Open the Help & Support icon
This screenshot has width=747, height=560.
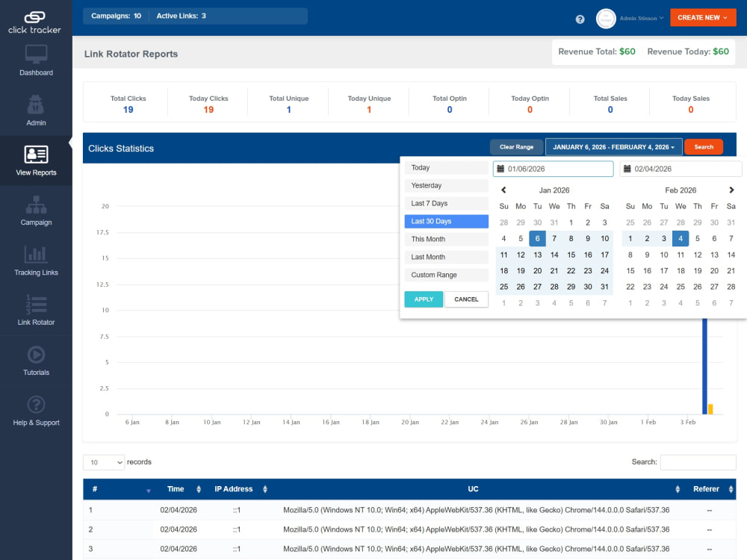36,405
